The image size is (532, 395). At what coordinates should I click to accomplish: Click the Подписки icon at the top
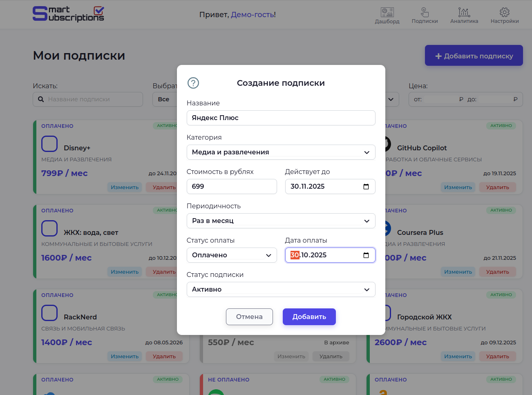(x=425, y=13)
